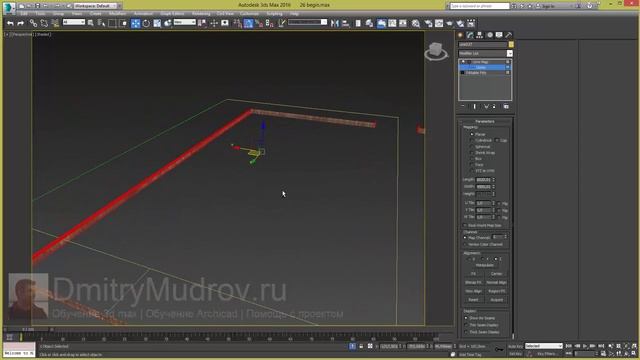
Task: Toggle the Window/Crossing selection icon
Action: (123, 24)
